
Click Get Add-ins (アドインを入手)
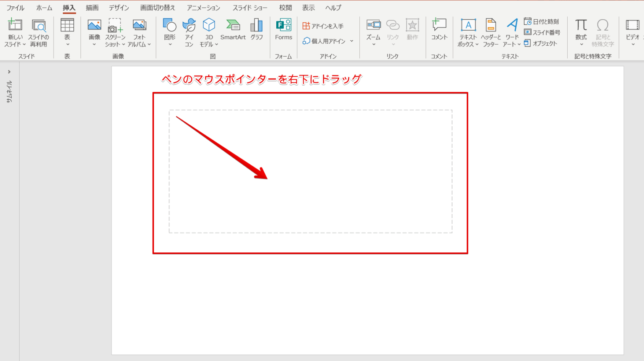(323, 26)
